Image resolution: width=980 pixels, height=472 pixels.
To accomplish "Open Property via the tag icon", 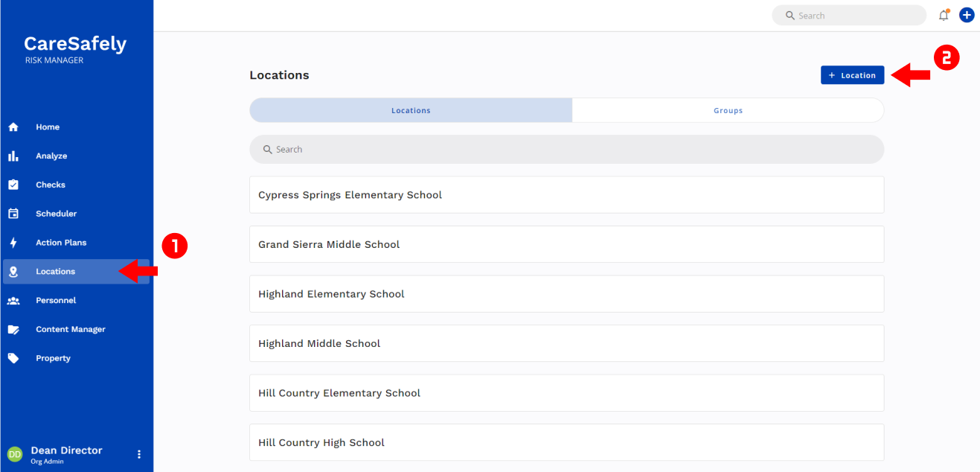I will tap(13, 358).
